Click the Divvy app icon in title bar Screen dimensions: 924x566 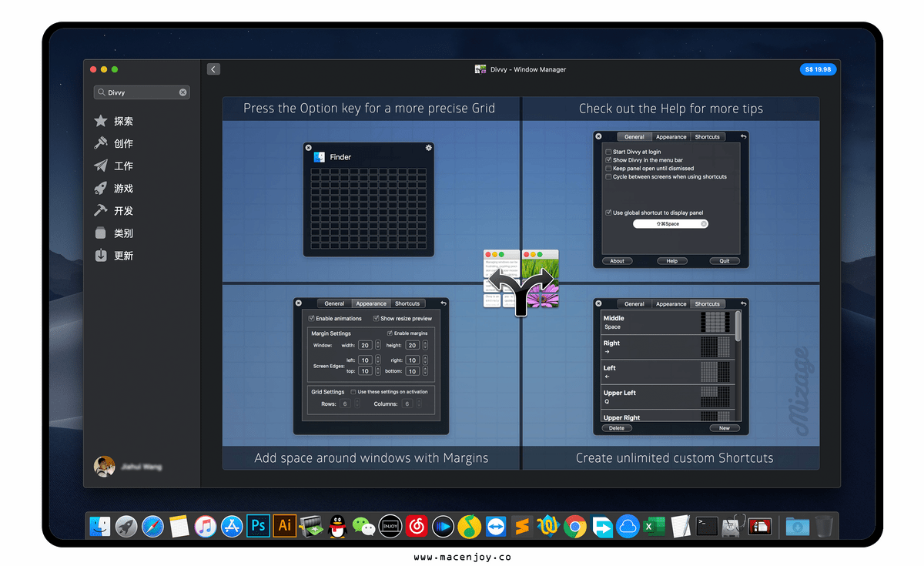coord(480,69)
